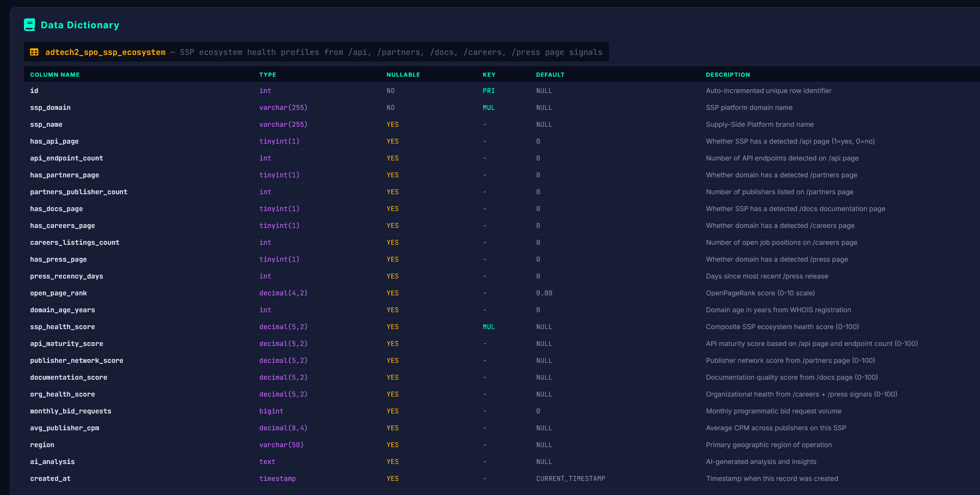Click 'Auto-incremented unique row identifier' description
This screenshot has height=495, width=980.
(x=768, y=91)
